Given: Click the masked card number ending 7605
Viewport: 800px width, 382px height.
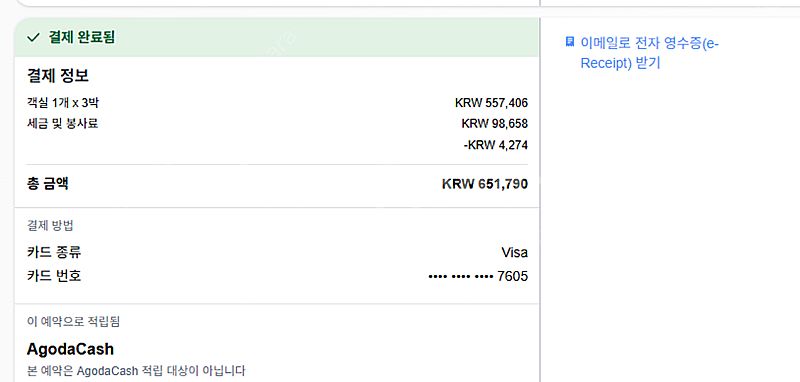Looking at the screenshot, I should click(478, 276).
